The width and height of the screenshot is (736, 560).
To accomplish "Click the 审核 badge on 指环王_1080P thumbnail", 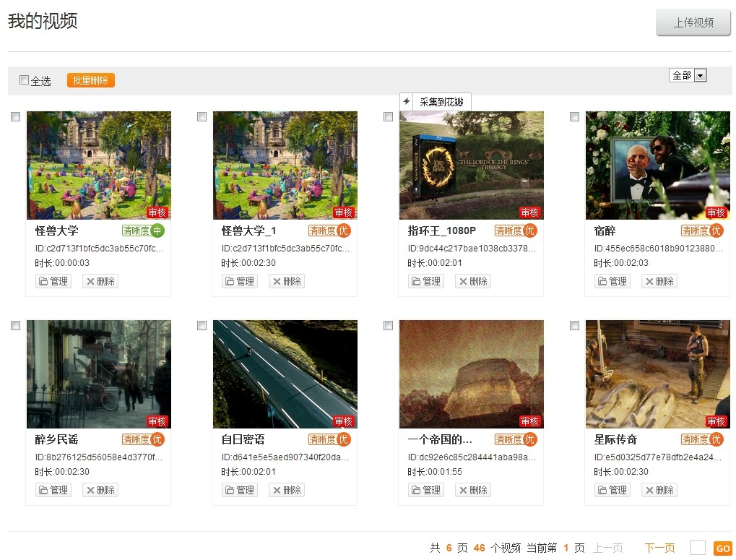I will point(529,212).
